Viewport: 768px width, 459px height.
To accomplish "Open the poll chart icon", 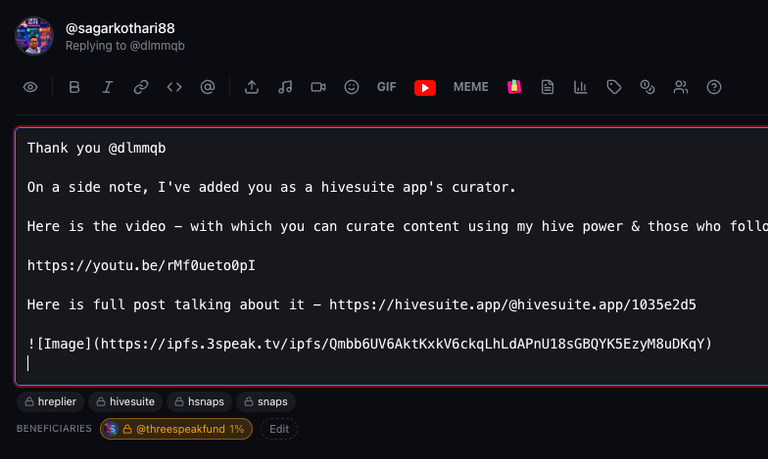I will point(580,87).
